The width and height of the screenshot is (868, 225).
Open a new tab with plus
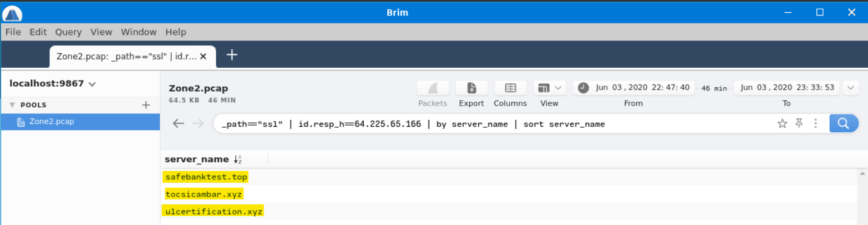point(232,55)
